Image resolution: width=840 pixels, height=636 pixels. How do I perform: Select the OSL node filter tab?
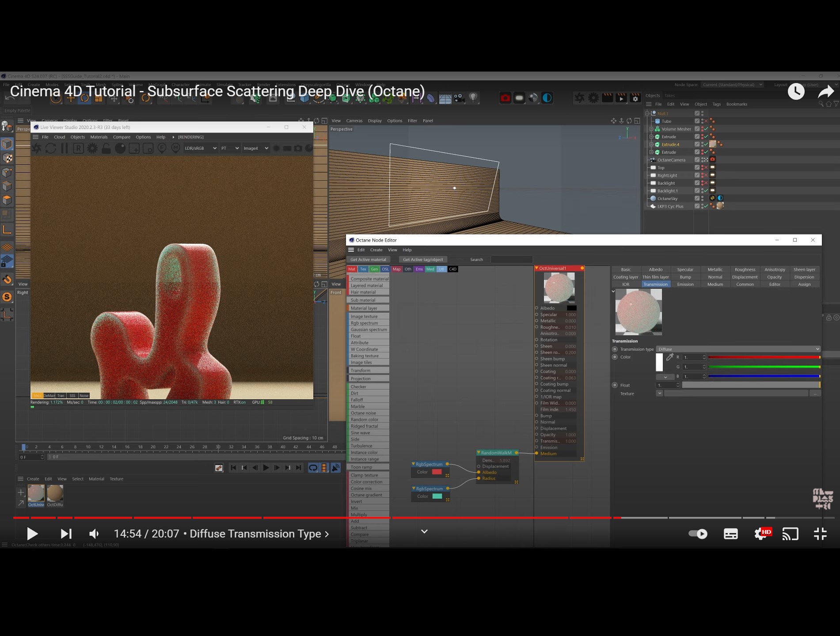tap(385, 269)
